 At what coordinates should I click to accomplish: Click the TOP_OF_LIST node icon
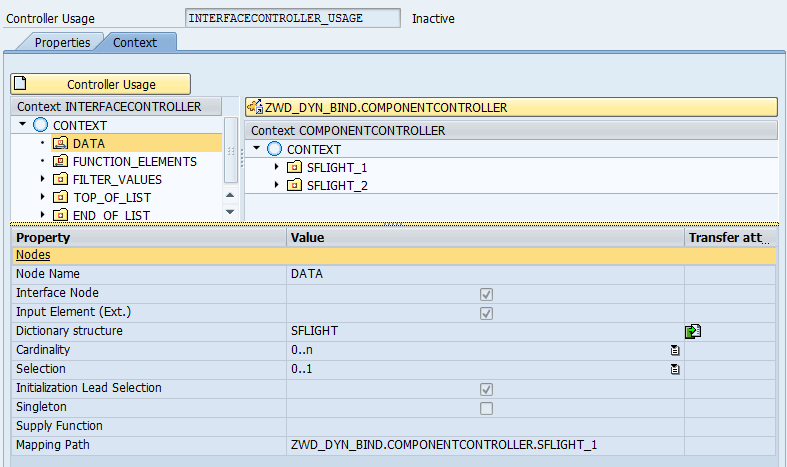pyautogui.click(x=60, y=197)
